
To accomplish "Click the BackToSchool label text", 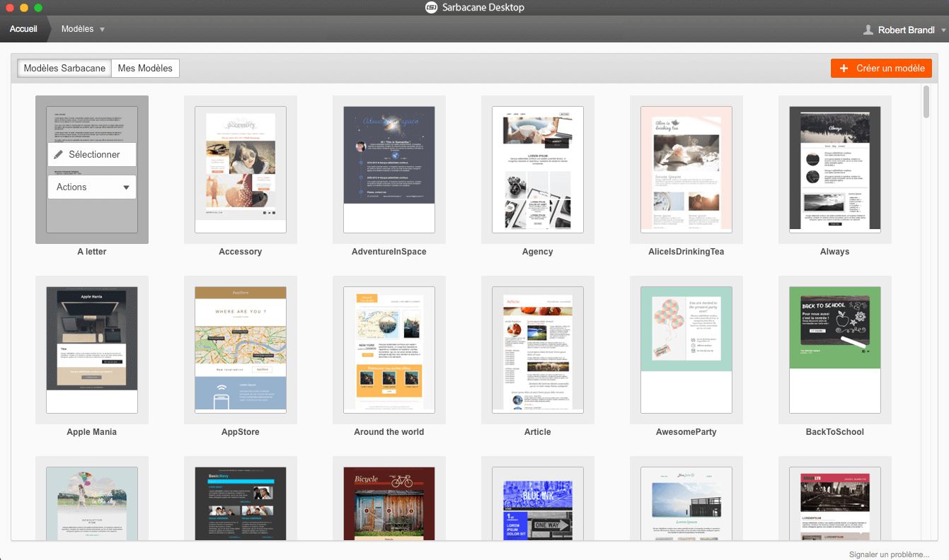I will [835, 432].
